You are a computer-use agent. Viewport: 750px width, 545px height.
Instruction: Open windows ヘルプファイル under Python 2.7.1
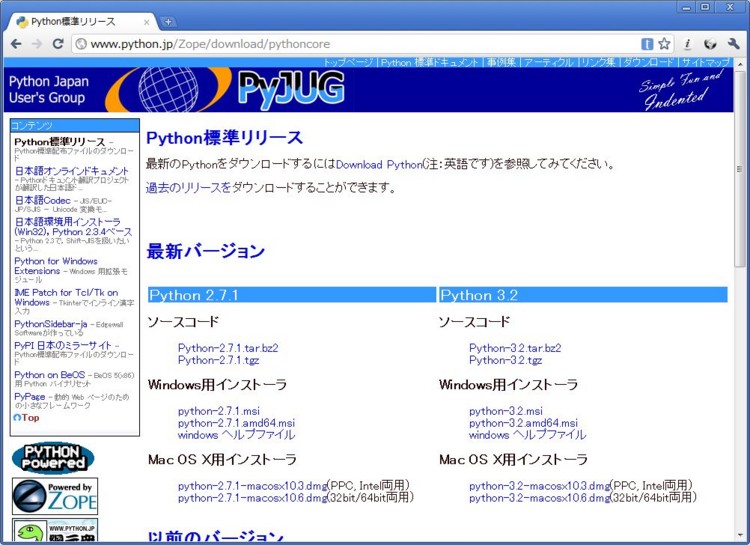(x=236, y=435)
